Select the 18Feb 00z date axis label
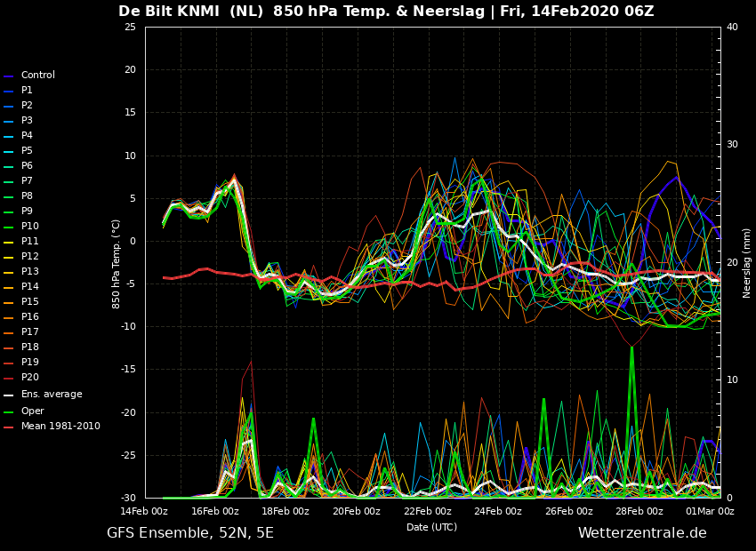 click(x=286, y=512)
